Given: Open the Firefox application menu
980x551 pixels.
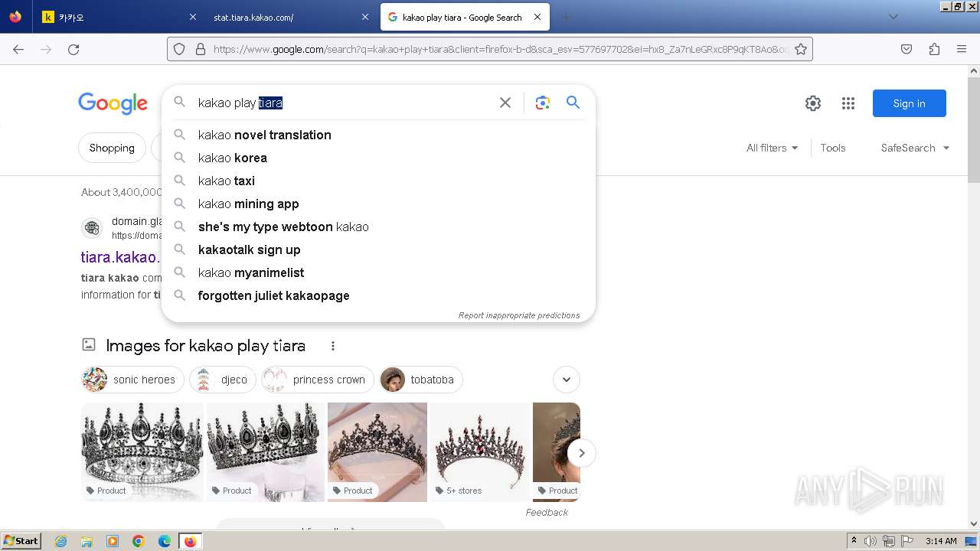Looking at the screenshot, I should [x=962, y=49].
